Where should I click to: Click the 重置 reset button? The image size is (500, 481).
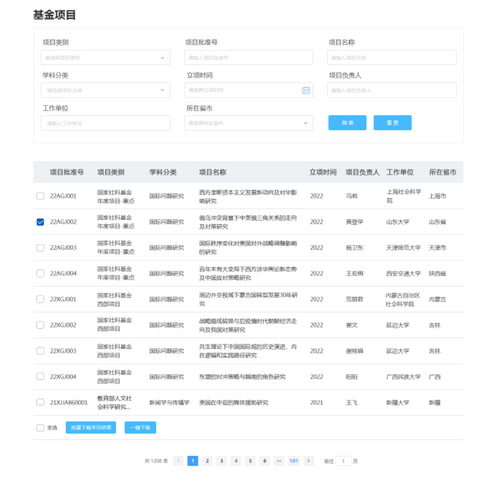pyautogui.click(x=392, y=123)
